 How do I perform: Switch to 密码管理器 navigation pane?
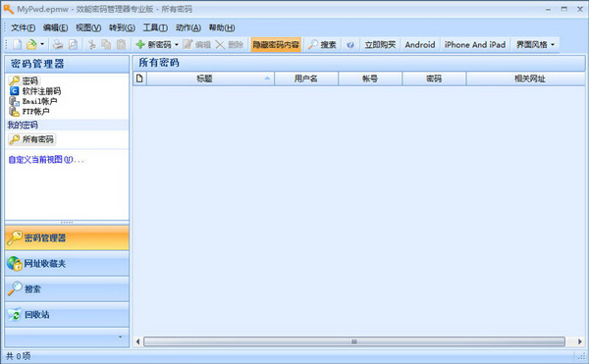click(x=67, y=237)
